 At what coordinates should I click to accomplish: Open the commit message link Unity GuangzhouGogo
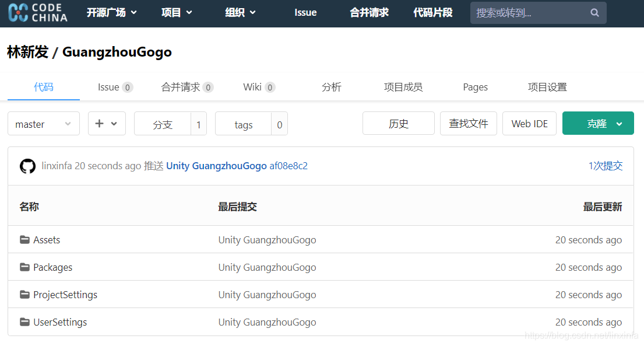click(x=216, y=166)
